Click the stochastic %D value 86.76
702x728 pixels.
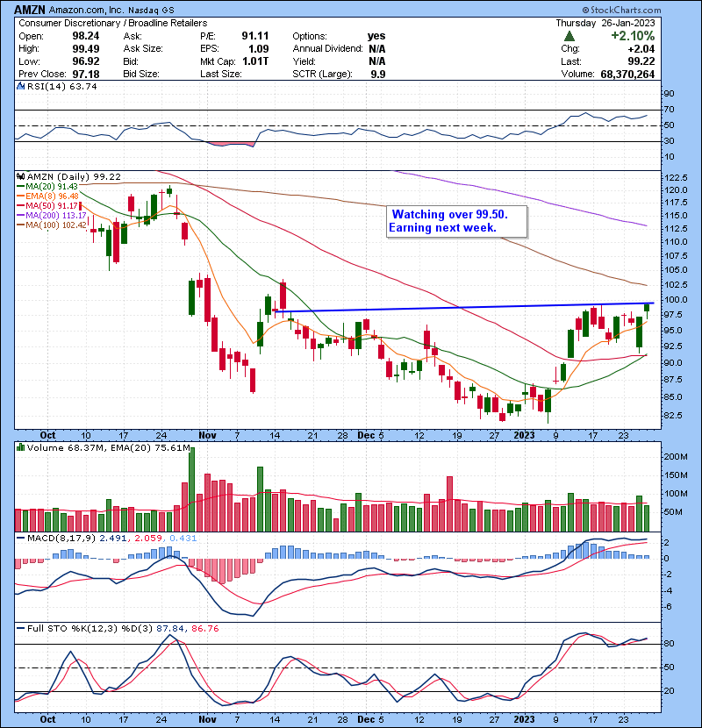click(x=204, y=629)
